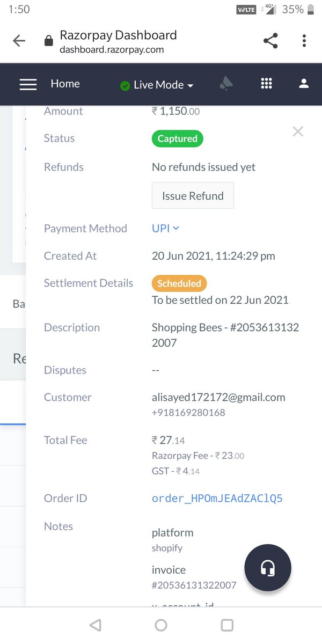This screenshot has height=644, width=322.
Task: Select the Razorpay Fee ₹ 23.00 line
Action: [198, 456]
